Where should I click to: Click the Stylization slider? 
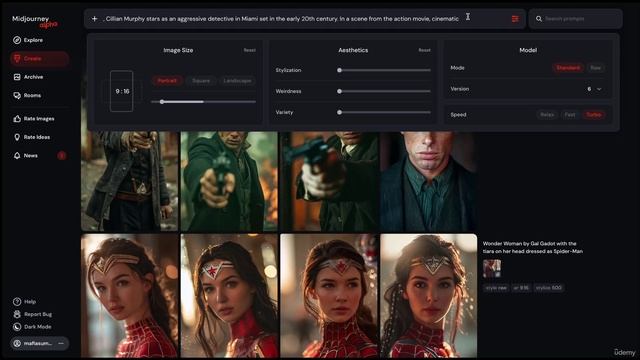384,70
